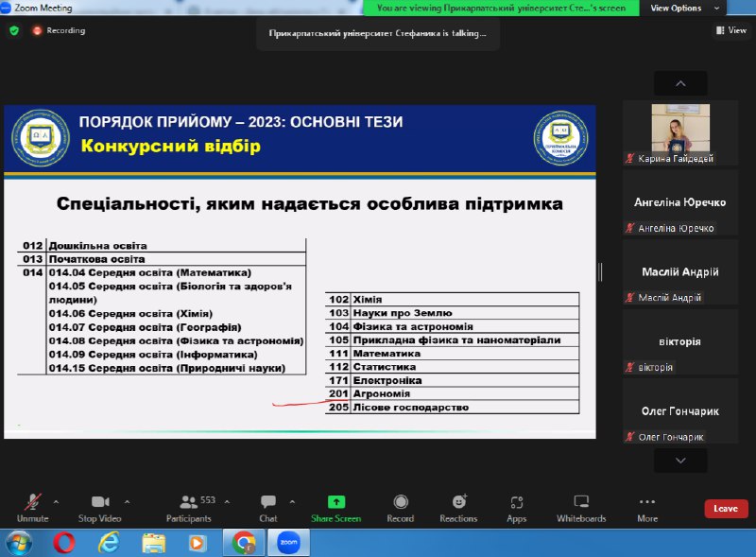Open Chrome from the Windows taskbar
Screen dimensions: 756x557
[x=243, y=543]
